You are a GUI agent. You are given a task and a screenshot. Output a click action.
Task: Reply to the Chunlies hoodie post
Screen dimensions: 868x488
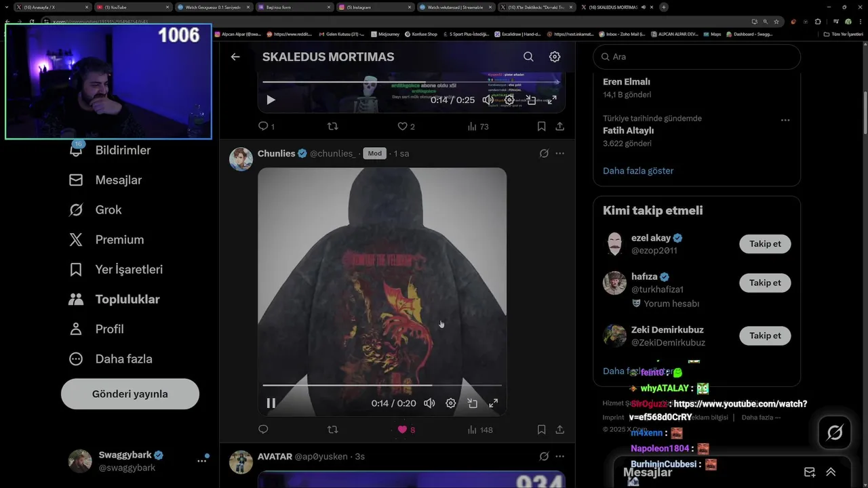pos(264,430)
